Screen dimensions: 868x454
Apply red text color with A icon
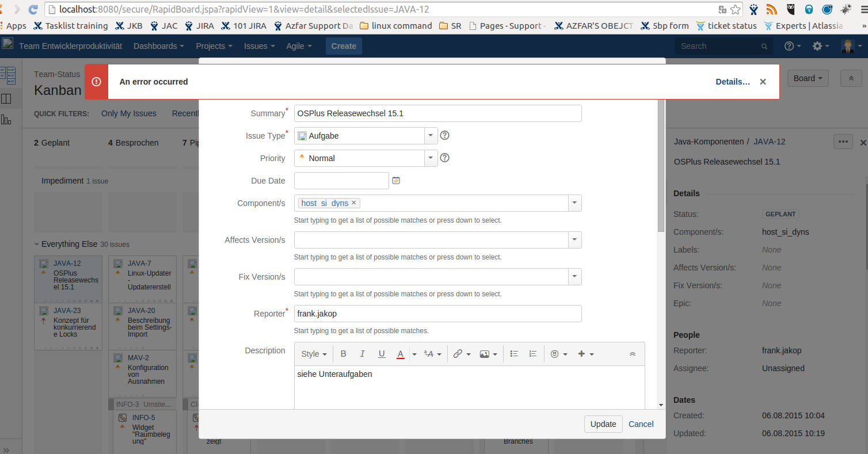(401, 354)
